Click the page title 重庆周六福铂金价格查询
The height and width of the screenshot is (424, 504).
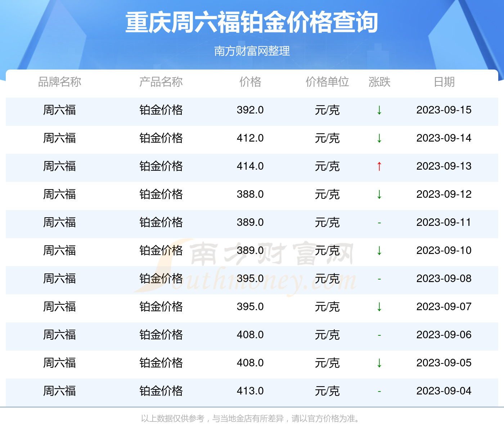coord(252,23)
